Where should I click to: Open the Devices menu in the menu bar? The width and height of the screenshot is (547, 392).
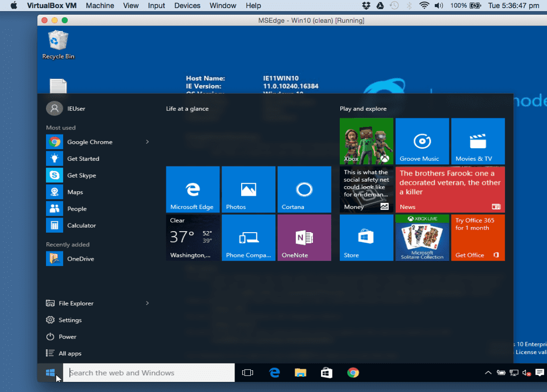187,6
